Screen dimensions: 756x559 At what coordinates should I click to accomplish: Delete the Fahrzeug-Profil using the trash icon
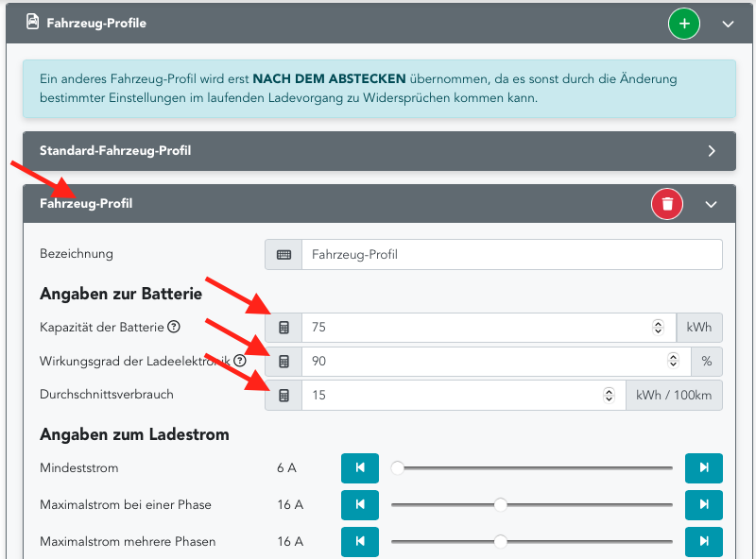pyautogui.click(x=666, y=203)
